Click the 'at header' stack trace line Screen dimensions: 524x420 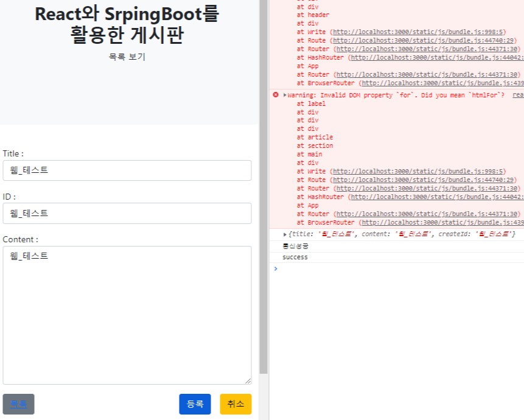(313, 15)
